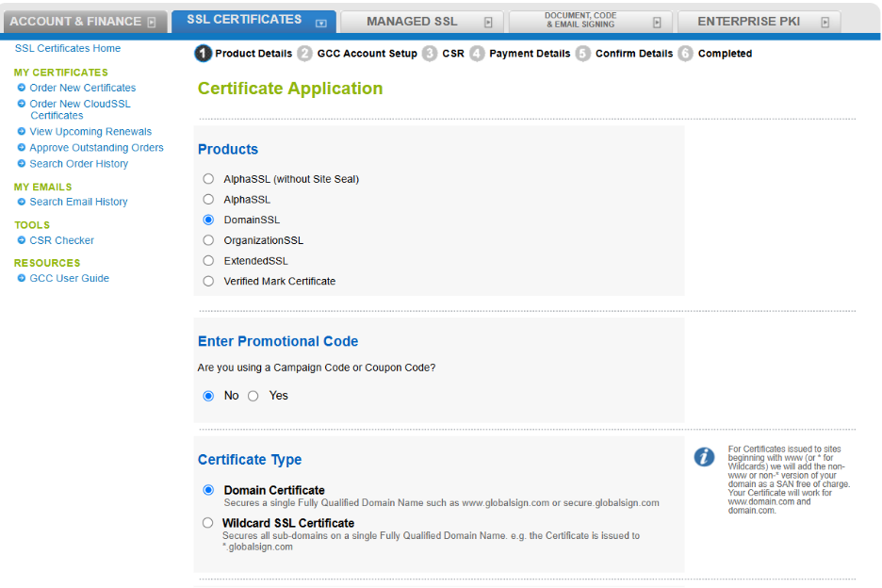Pick the ExtendedSSL radio button
Screen dimensions: 882x588
pos(208,261)
